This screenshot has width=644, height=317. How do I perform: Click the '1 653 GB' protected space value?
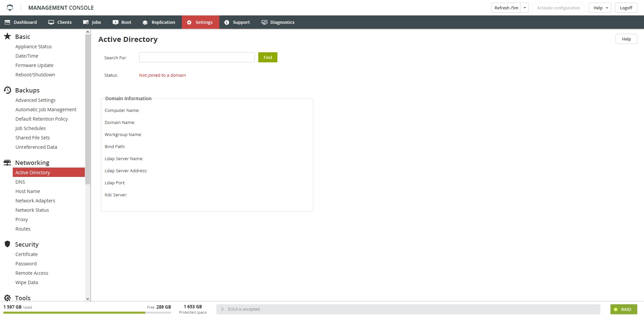193,307
